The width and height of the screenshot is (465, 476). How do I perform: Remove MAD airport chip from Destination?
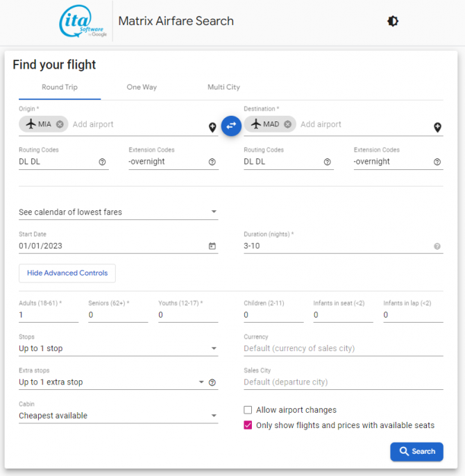click(287, 124)
